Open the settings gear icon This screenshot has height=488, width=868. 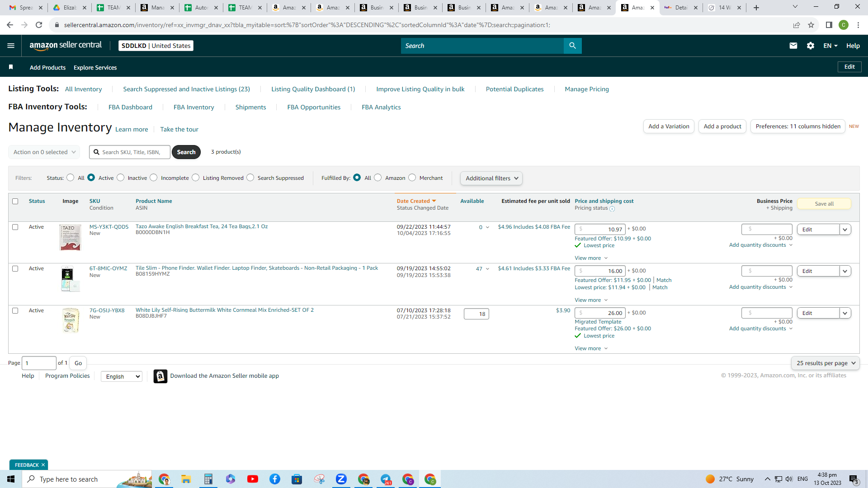pos(811,46)
